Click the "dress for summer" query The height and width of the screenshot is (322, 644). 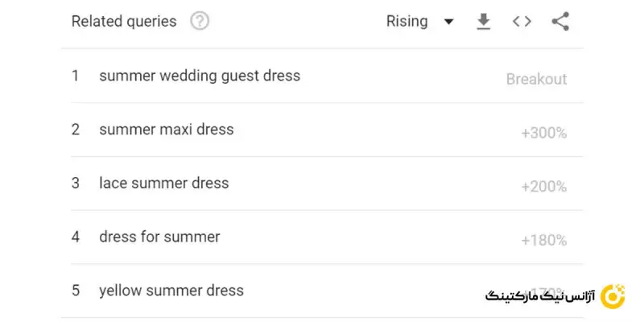coord(159,237)
